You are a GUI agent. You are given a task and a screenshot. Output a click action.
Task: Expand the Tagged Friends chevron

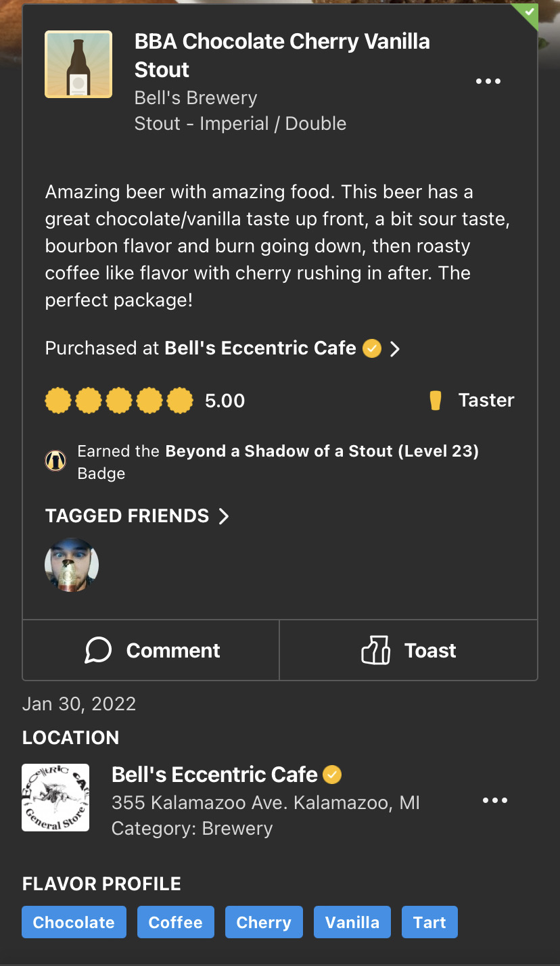pyautogui.click(x=224, y=516)
